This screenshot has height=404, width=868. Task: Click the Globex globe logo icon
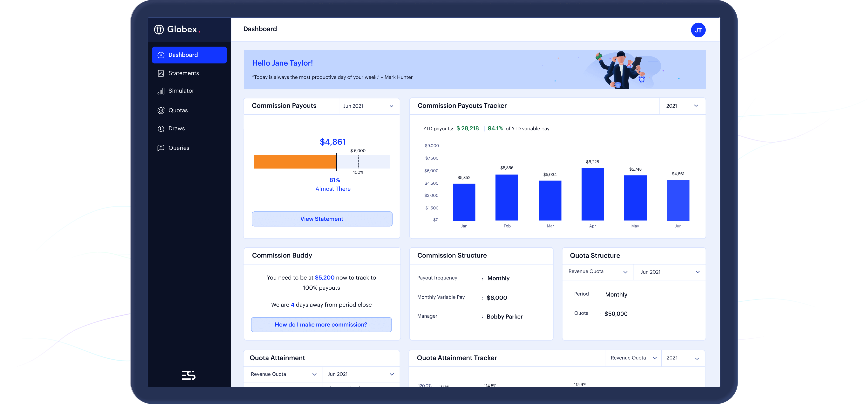(159, 30)
